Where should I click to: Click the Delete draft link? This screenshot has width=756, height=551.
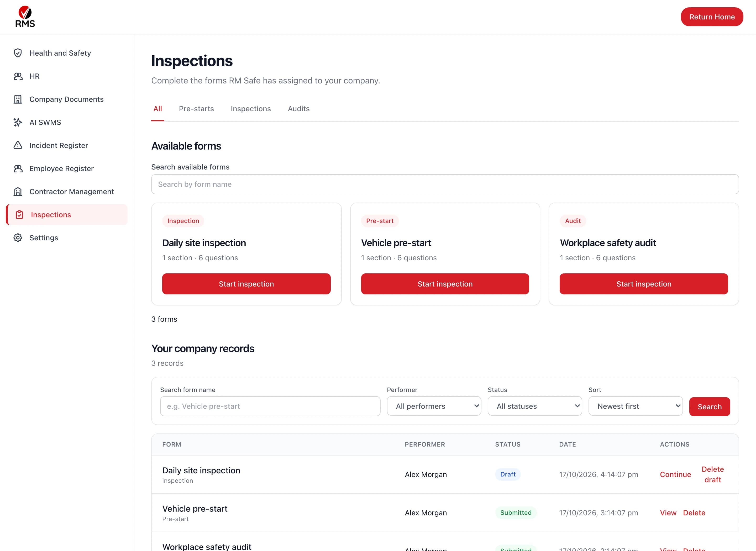coord(712,474)
